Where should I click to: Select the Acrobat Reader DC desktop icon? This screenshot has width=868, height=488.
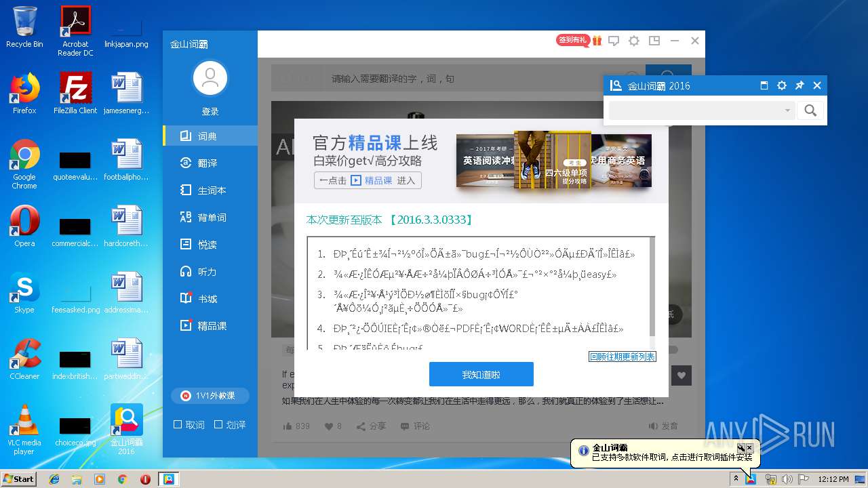point(75,30)
